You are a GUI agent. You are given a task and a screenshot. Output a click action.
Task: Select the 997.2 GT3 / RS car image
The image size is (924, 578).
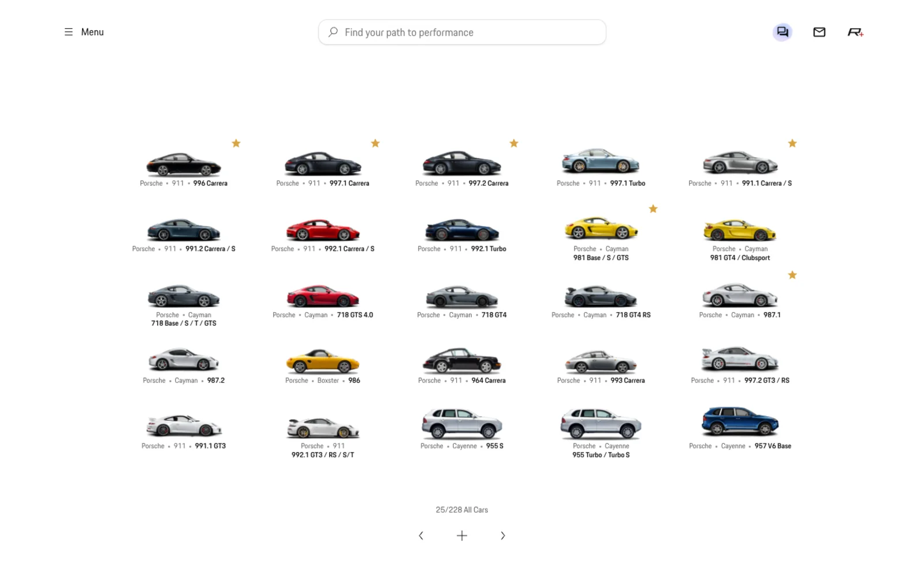(x=740, y=358)
